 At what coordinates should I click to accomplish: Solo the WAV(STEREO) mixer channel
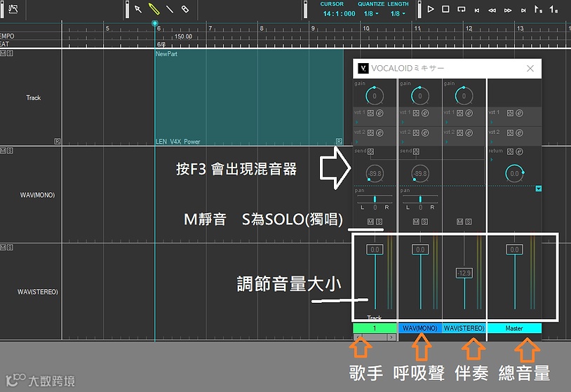(469, 222)
